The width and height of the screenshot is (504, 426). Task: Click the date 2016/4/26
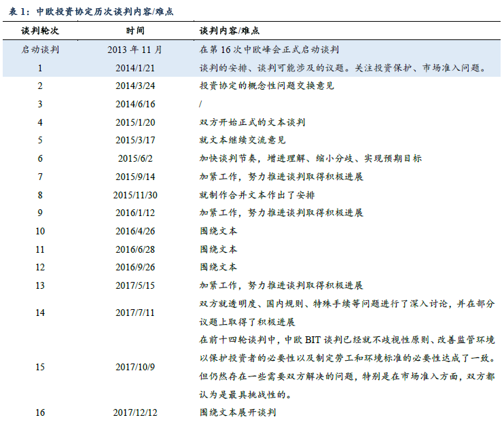click(x=135, y=231)
